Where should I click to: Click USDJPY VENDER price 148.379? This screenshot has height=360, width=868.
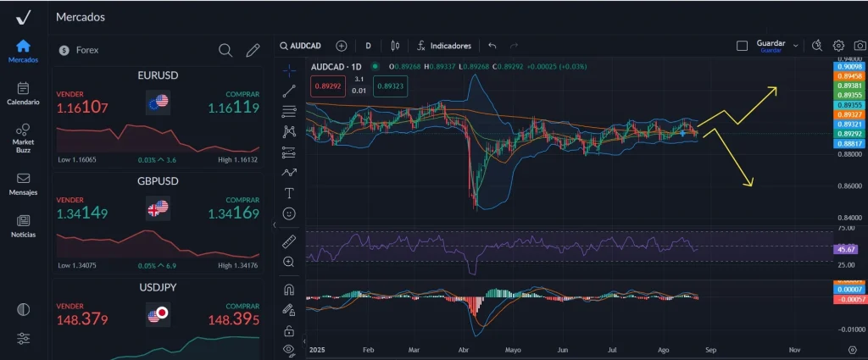click(x=82, y=319)
